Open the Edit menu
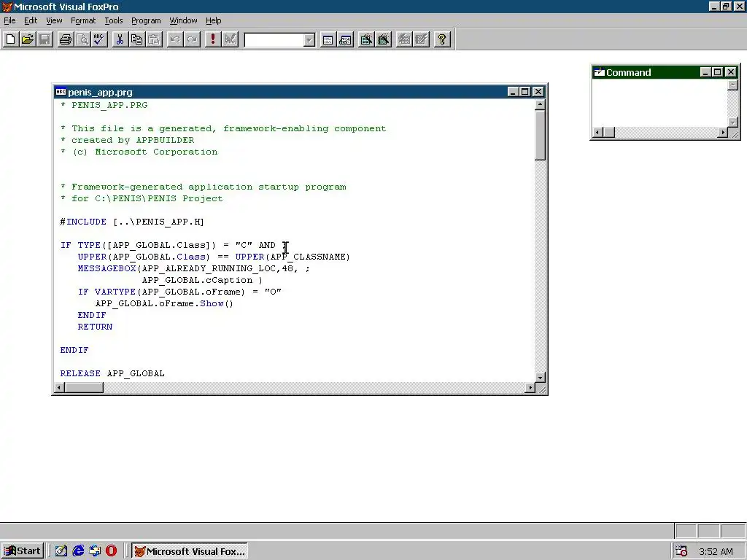 31,20
